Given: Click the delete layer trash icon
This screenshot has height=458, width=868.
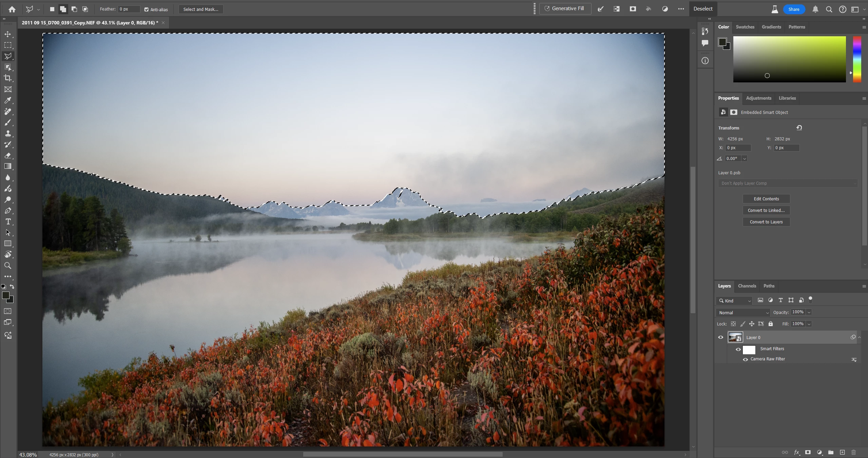Looking at the screenshot, I should (x=854, y=452).
